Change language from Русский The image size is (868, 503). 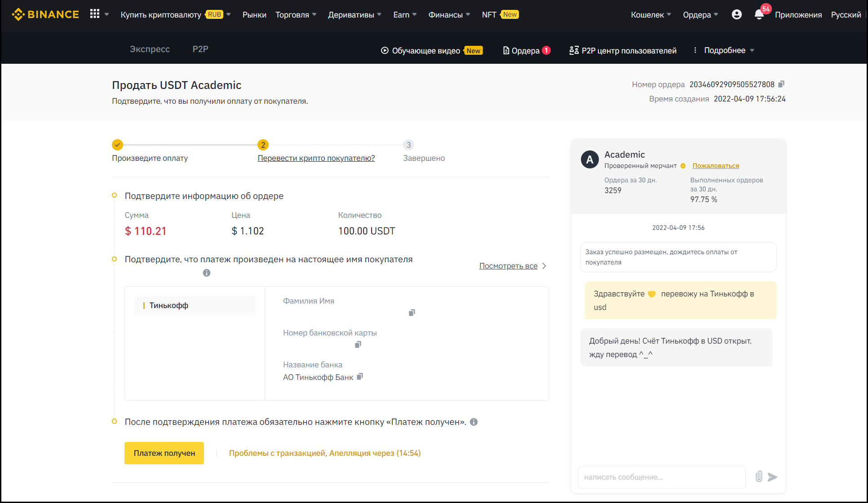tap(846, 14)
